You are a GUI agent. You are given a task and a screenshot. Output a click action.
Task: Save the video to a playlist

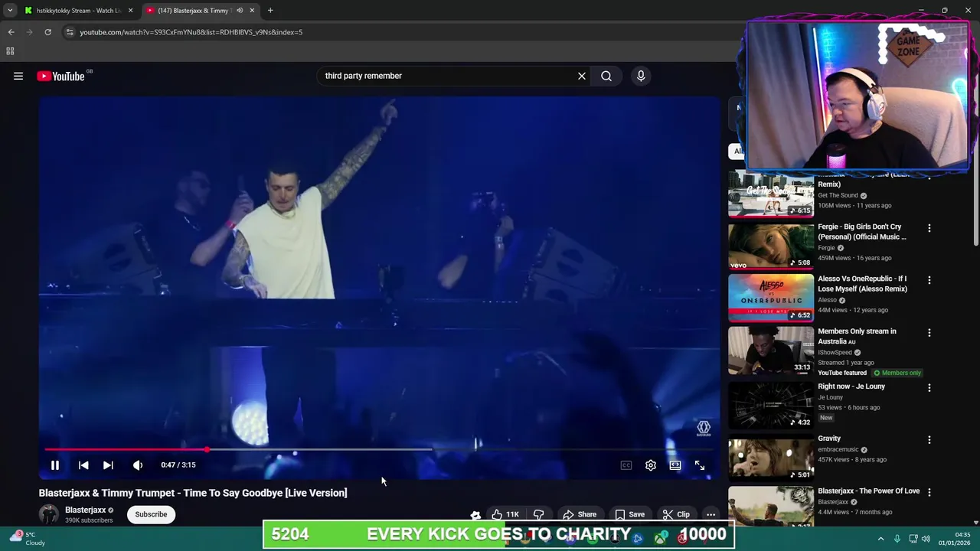click(x=630, y=514)
